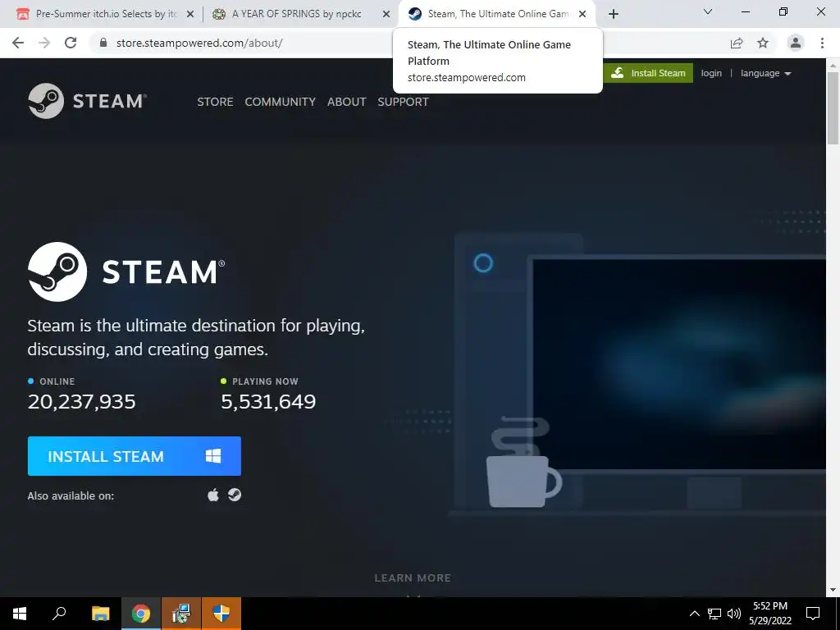
Task: Click the scrollbar down arrow
Action: click(833, 590)
